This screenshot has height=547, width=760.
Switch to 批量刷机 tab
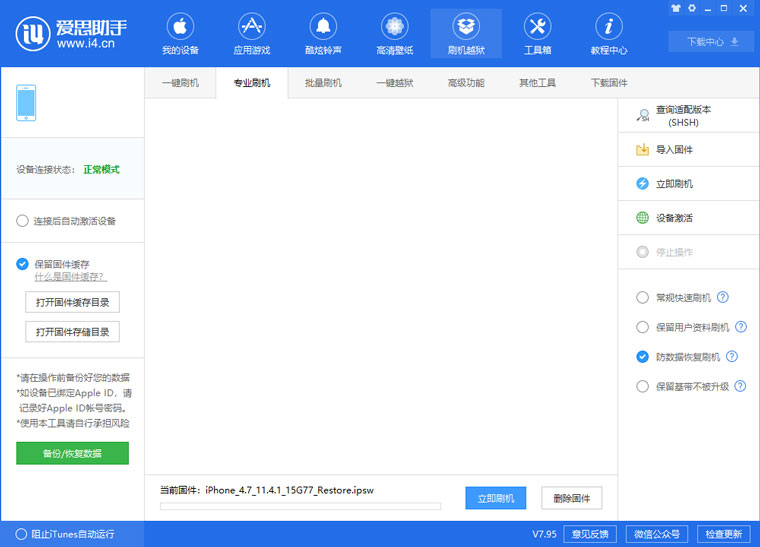(323, 83)
